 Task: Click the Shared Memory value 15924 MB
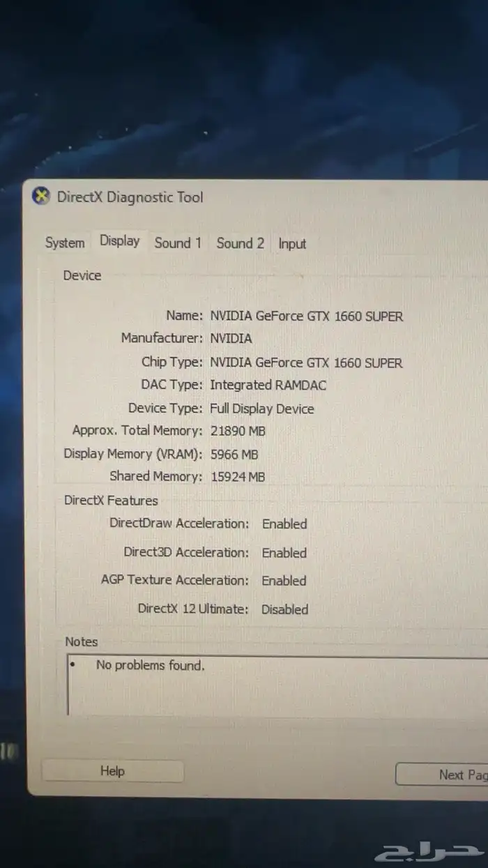(x=238, y=477)
